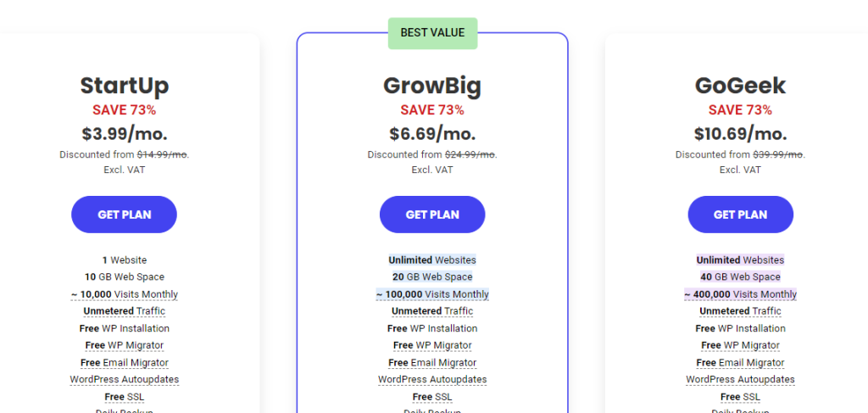Viewport: 868px width, 413px height.
Task: Choose GET PLAN for GrowBig
Action: point(432,215)
